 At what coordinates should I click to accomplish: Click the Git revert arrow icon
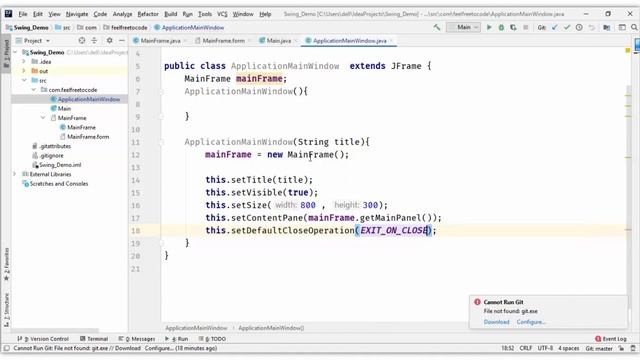[x=591, y=27]
